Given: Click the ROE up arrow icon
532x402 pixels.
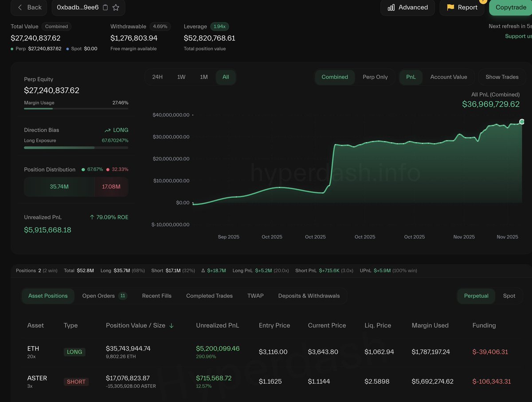Looking at the screenshot, I should (x=92, y=217).
